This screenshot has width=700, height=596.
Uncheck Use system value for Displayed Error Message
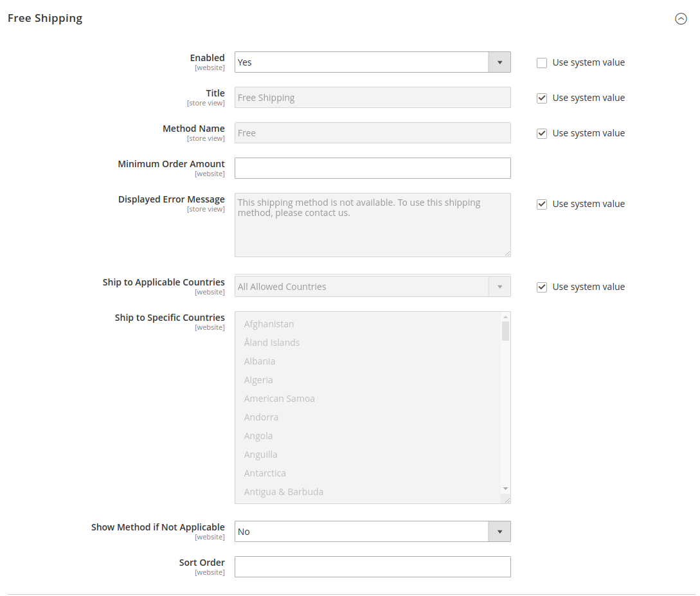pos(542,204)
